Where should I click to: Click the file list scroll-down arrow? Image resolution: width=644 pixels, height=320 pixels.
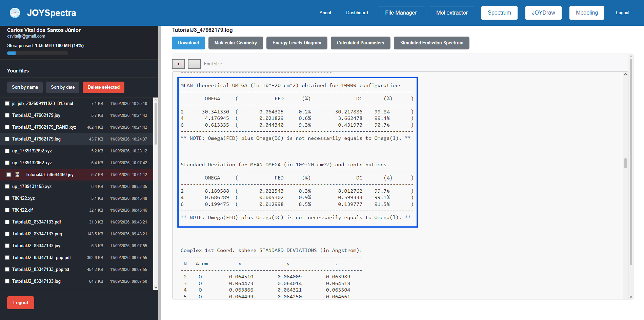coord(156,287)
